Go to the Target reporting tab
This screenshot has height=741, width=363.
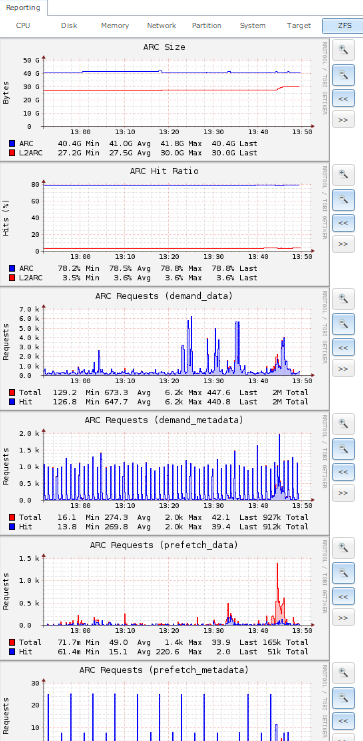pyautogui.click(x=299, y=26)
